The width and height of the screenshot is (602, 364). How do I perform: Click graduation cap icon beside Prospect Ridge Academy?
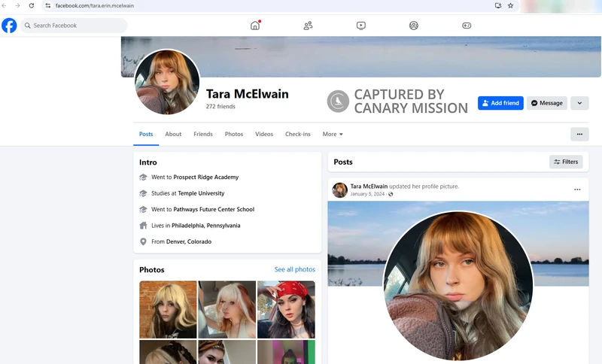click(143, 177)
